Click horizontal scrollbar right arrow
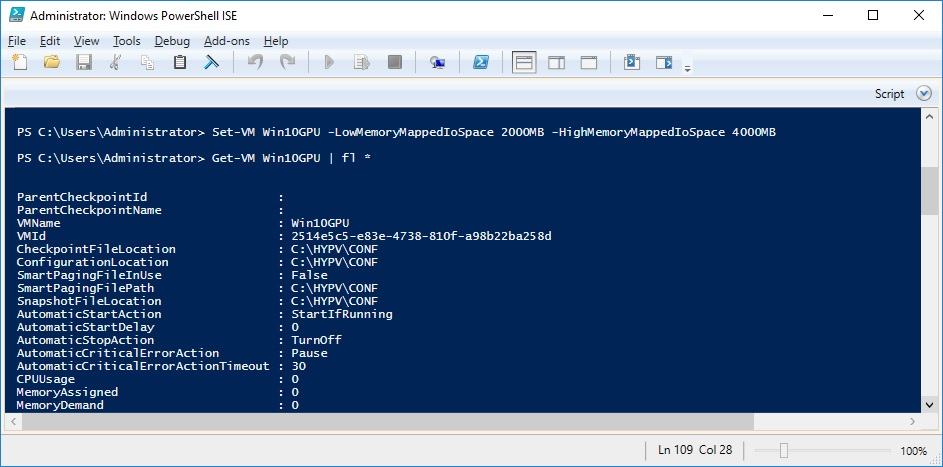The width and height of the screenshot is (943, 467). click(914, 421)
